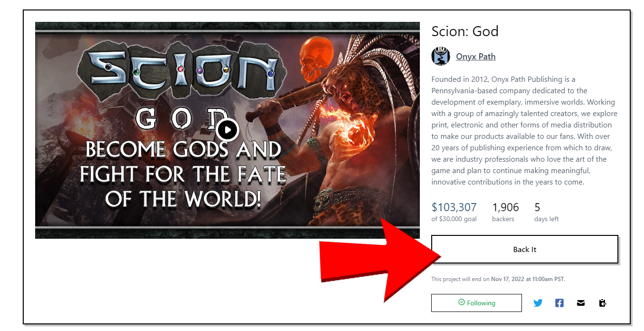Share the project on Twitter
This screenshot has width=644, height=331.
[538, 303]
